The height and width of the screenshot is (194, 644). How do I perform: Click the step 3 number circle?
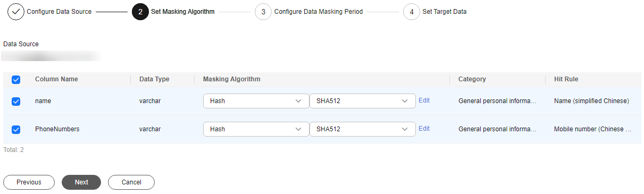[263, 12]
